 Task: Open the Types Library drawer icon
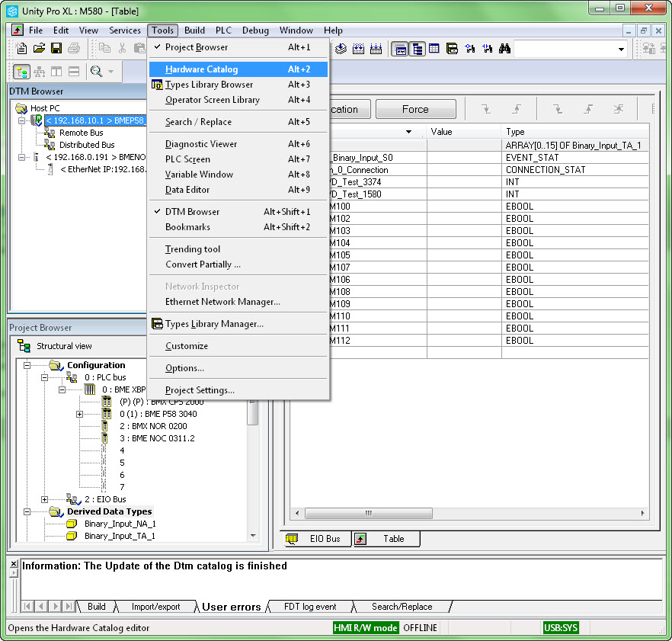pyautogui.click(x=452, y=49)
